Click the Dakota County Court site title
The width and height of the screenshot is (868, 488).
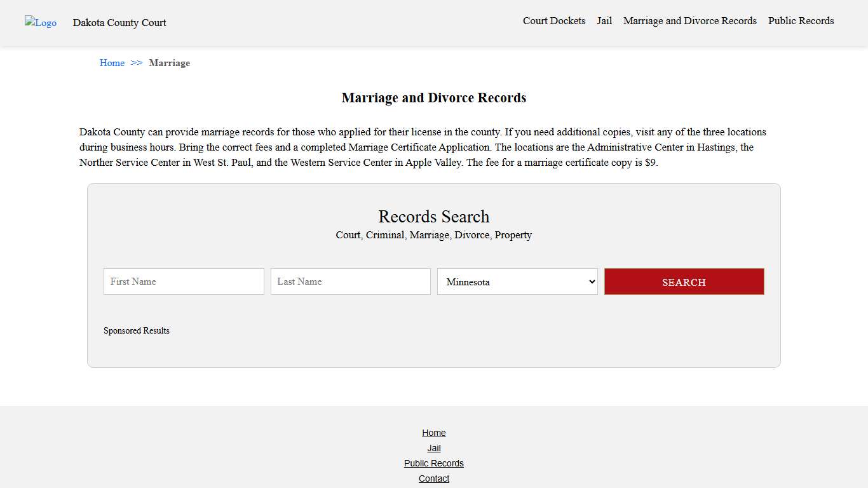(x=119, y=23)
